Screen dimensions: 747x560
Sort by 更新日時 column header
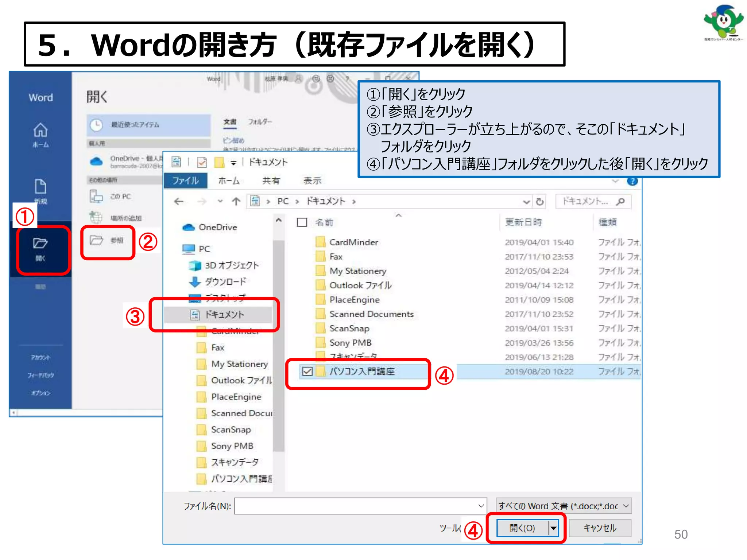click(x=523, y=222)
